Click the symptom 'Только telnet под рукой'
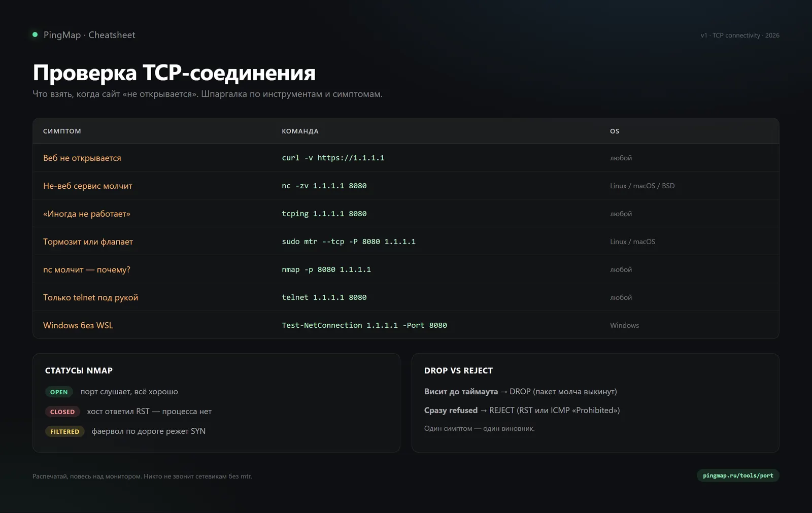Screen dimensions: 812x513 pos(90,297)
